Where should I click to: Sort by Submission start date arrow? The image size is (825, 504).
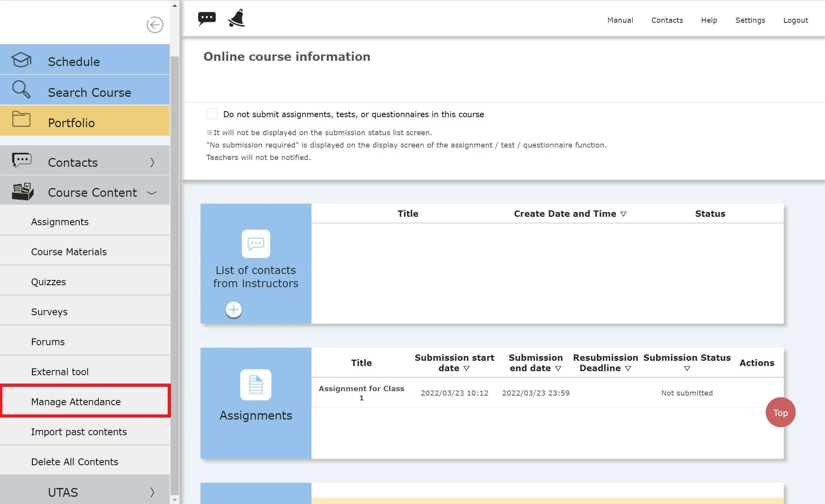coord(466,368)
